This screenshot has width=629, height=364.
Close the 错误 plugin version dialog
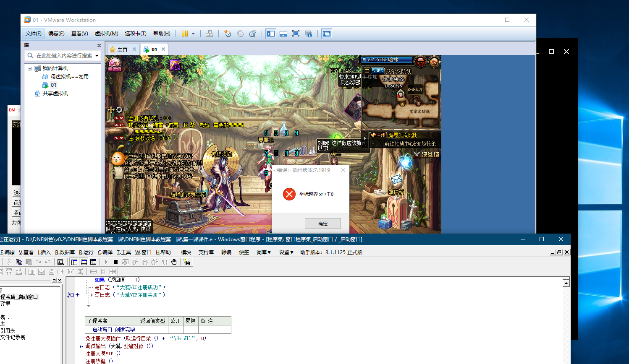coord(343,170)
